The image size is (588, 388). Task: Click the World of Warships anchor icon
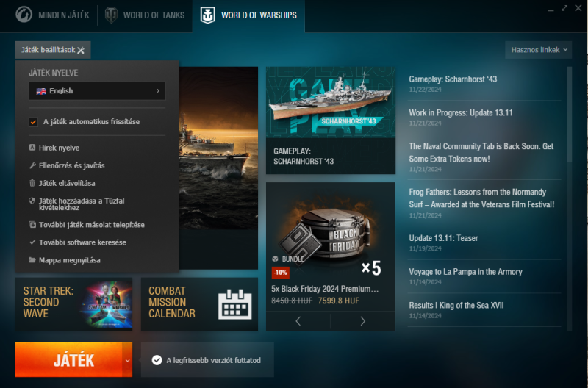click(x=207, y=15)
